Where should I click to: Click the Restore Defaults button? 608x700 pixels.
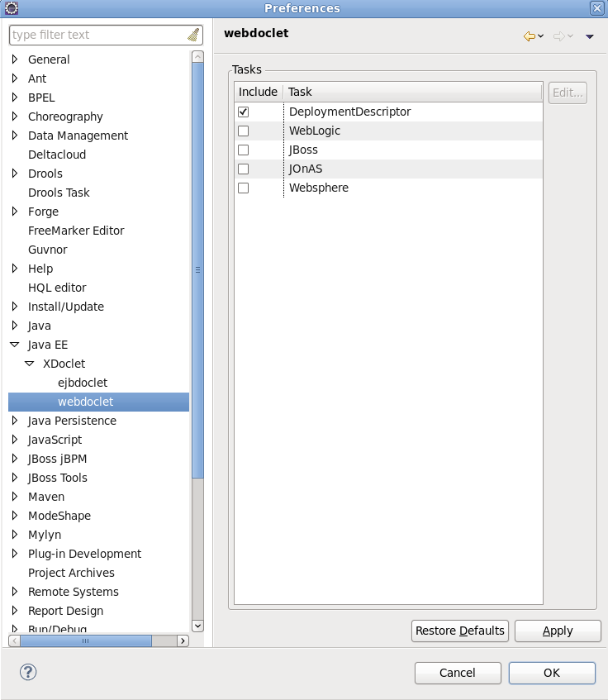(x=459, y=631)
